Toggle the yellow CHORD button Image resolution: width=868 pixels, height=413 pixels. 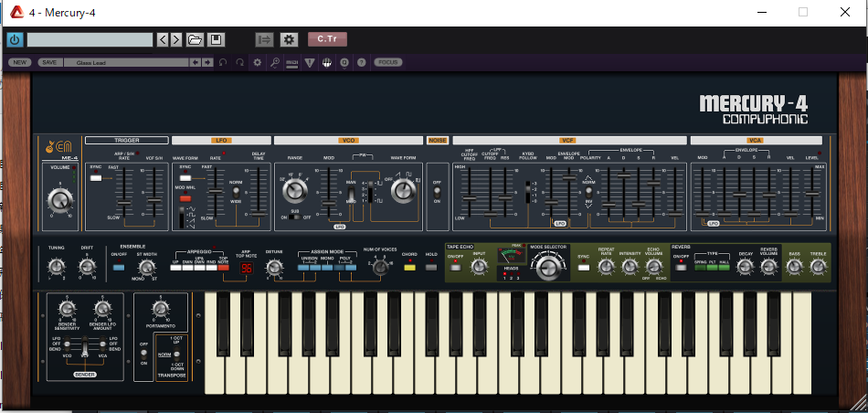pyautogui.click(x=409, y=268)
